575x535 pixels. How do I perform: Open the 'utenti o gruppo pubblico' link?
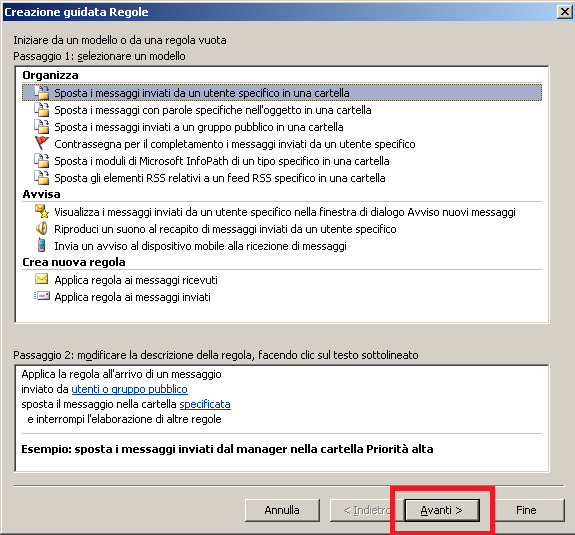[129, 389]
